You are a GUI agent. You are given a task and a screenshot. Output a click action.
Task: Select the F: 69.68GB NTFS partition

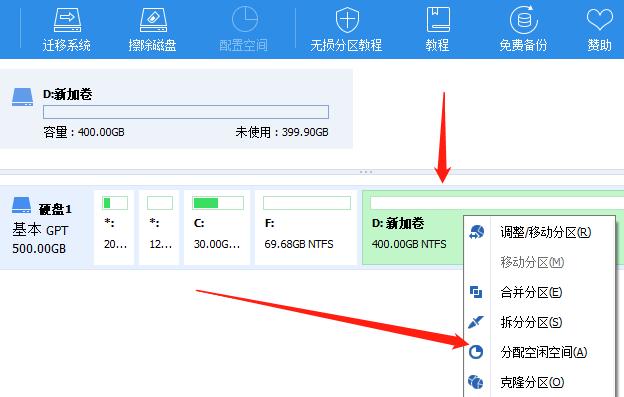[x=306, y=228]
